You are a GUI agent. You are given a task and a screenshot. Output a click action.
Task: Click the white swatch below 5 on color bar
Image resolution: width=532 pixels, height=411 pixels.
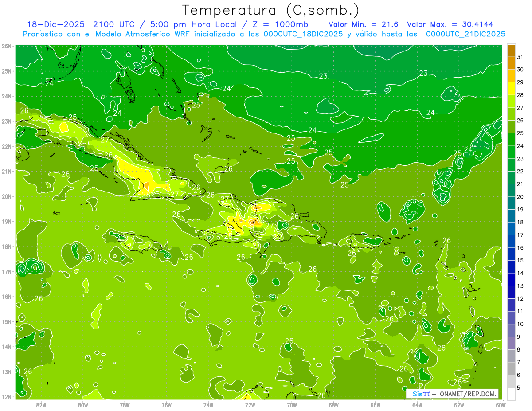pos(511,394)
